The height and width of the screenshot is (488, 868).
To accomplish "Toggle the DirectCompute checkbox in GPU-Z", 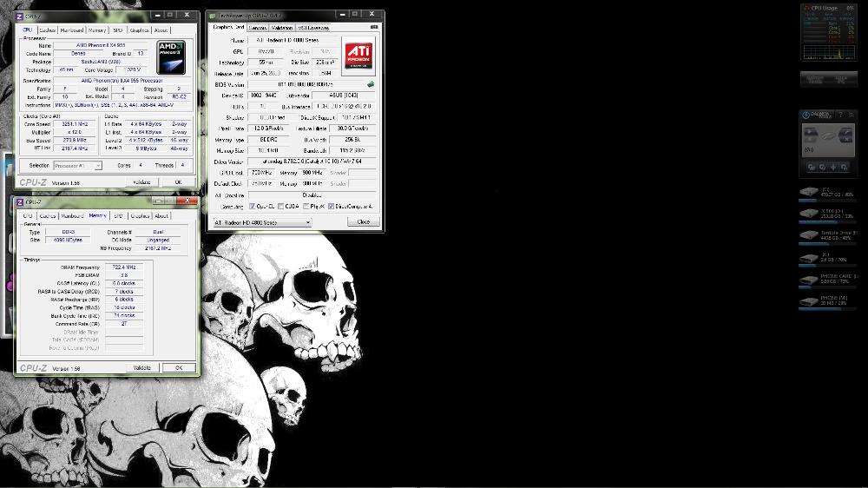I will (331, 206).
